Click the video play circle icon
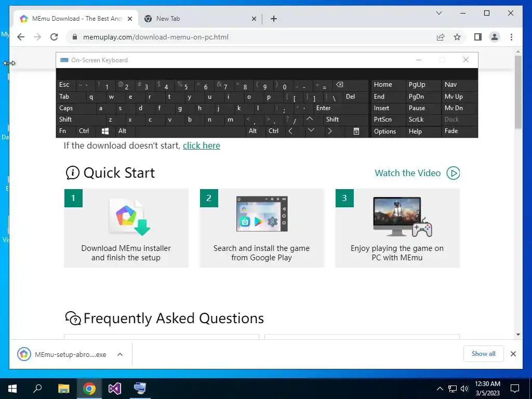 [453, 173]
